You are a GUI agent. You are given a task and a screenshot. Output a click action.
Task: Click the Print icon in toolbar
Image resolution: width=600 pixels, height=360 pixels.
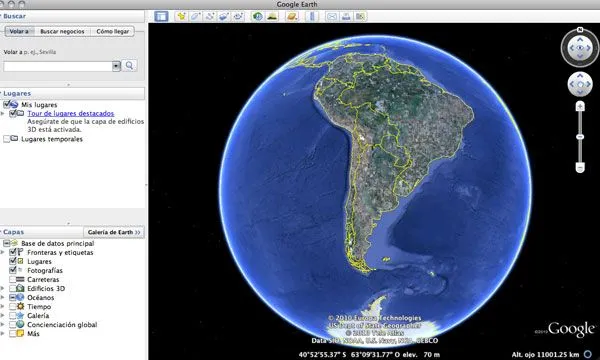[346, 16]
